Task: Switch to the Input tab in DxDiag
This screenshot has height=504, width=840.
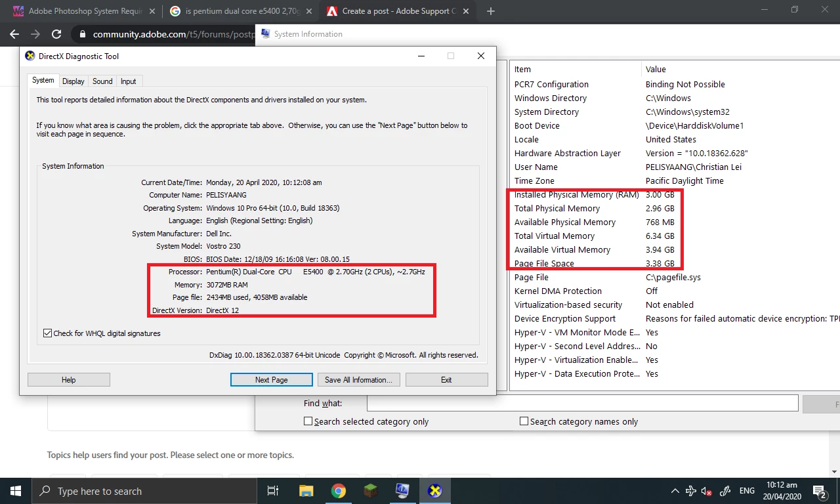Action: click(x=129, y=81)
